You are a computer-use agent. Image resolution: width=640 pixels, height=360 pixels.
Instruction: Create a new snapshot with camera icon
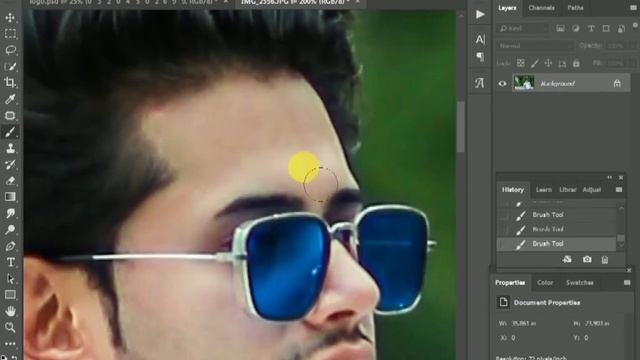point(587,259)
